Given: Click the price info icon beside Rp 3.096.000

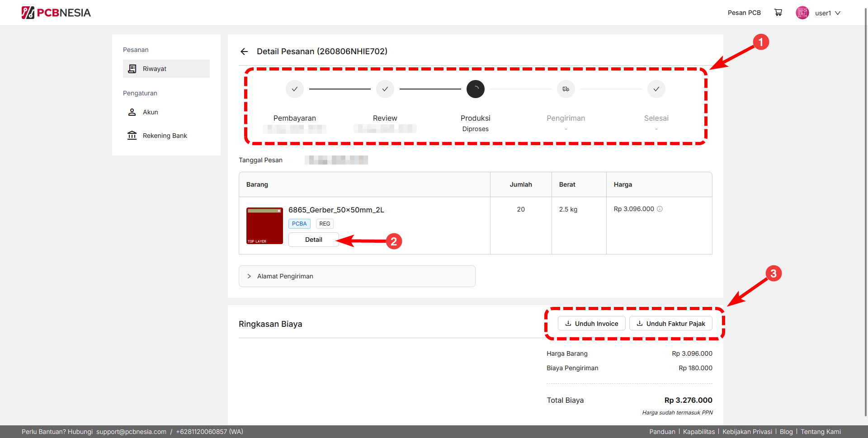Looking at the screenshot, I should (660, 209).
